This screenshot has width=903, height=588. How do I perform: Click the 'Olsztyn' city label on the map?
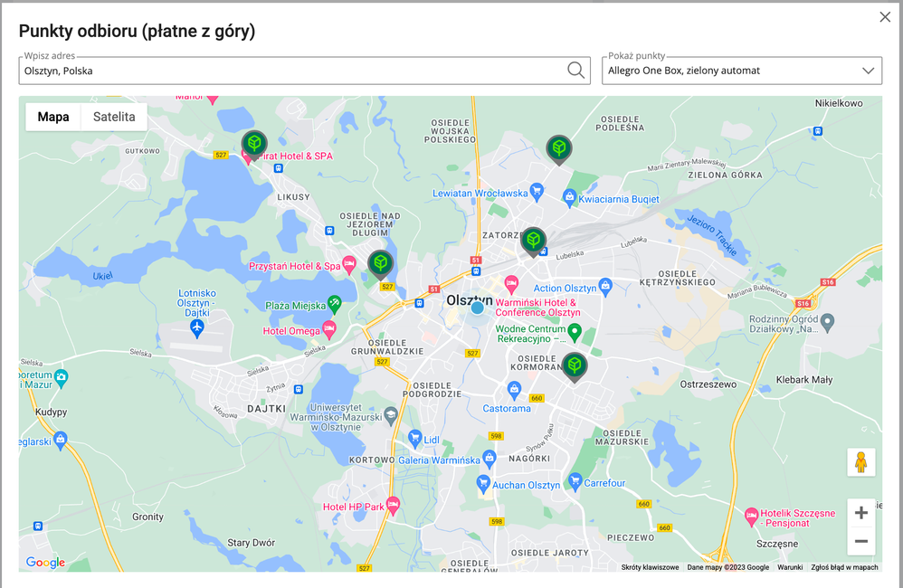pyautogui.click(x=470, y=300)
